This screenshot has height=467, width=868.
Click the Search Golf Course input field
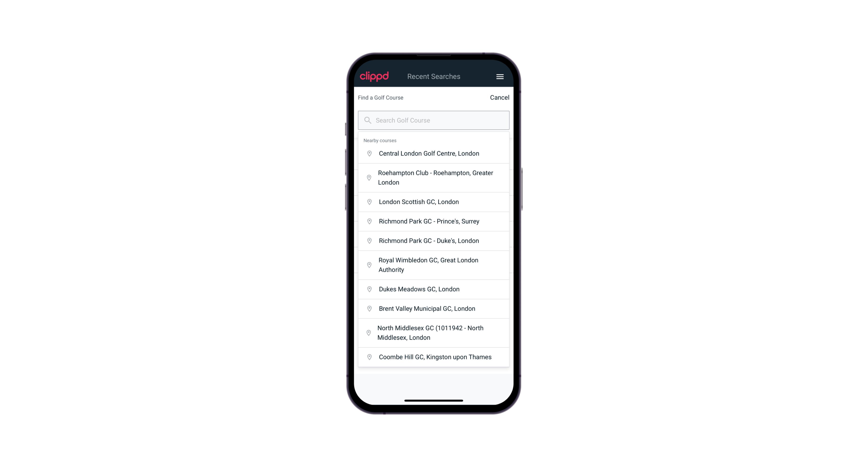[434, 120]
